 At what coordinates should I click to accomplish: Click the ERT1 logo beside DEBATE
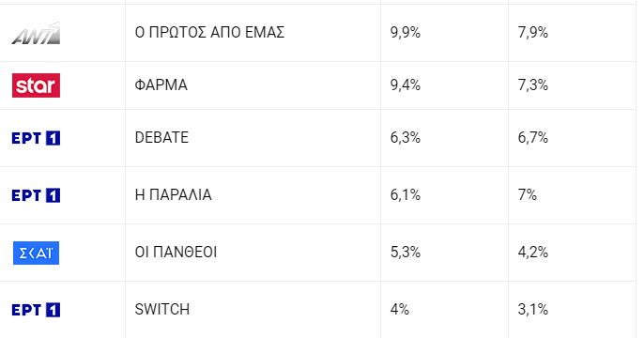(x=36, y=138)
